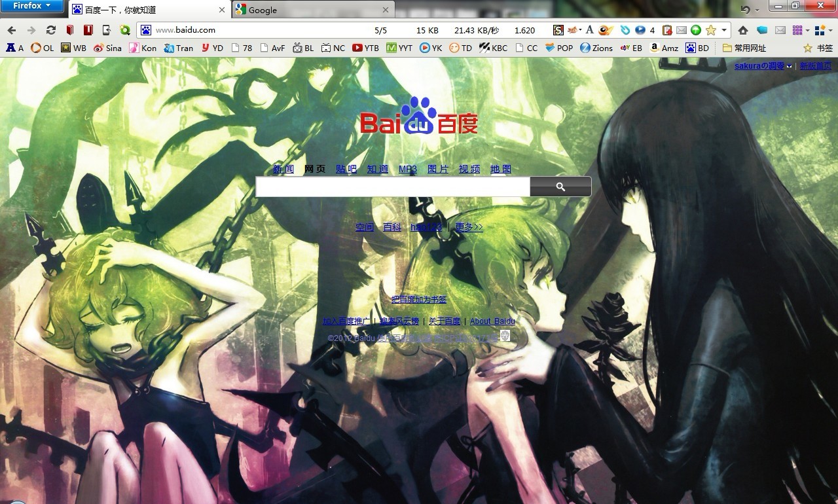Switch to the Google tab
The height and width of the screenshot is (504, 838).
pyautogui.click(x=313, y=10)
